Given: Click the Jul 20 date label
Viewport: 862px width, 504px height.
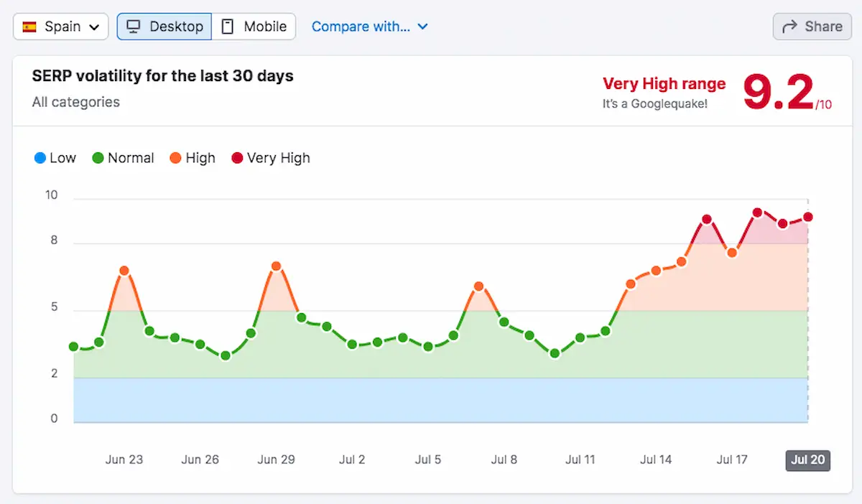Looking at the screenshot, I should click(808, 459).
